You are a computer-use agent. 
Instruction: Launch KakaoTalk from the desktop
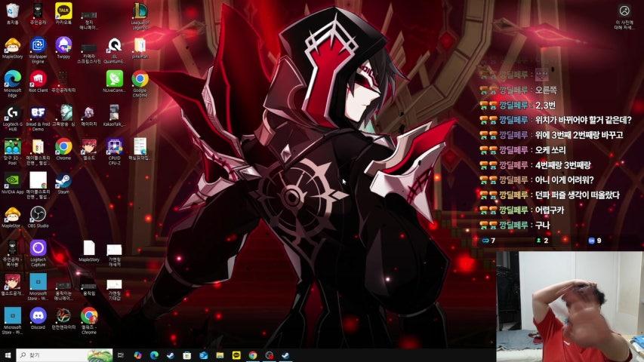[x=63, y=14]
